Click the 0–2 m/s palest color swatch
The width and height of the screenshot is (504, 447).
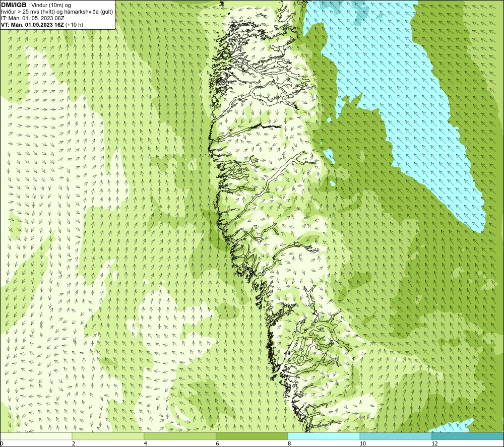[x=36, y=436]
